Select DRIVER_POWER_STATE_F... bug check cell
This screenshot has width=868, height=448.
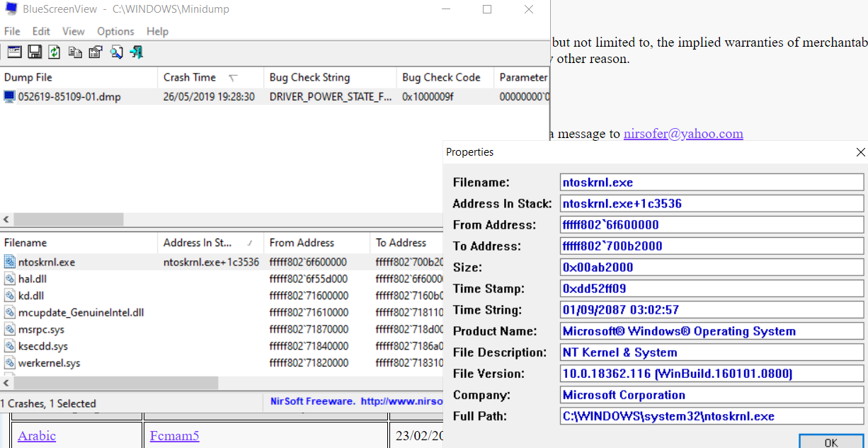point(331,97)
